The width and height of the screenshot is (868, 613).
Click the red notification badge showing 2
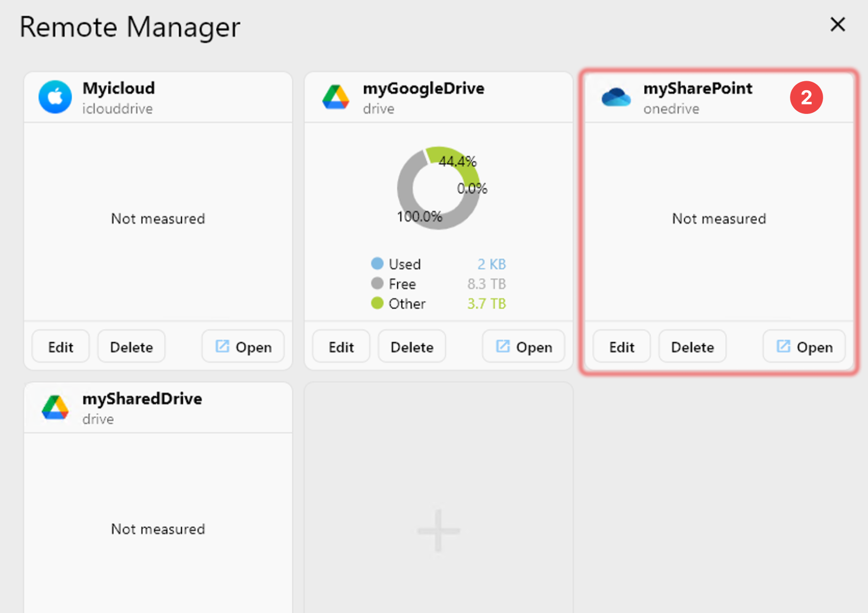coord(806,97)
